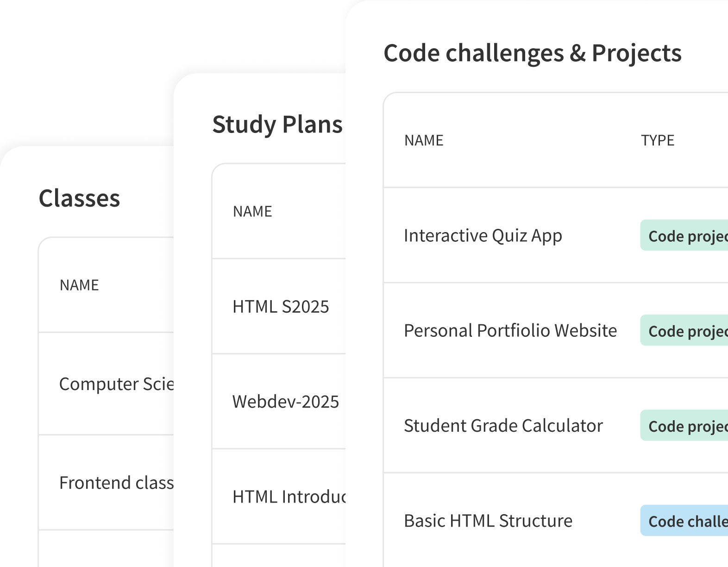The width and height of the screenshot is (728, 567).
Task: Open the Frontend class entry
Action: (x=116, y=483)
